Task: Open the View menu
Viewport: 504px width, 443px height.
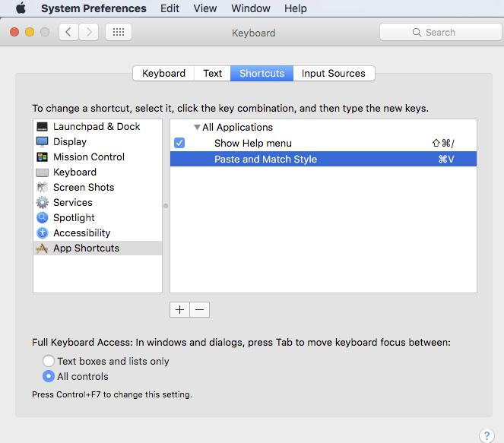Action: pos(205,8)
